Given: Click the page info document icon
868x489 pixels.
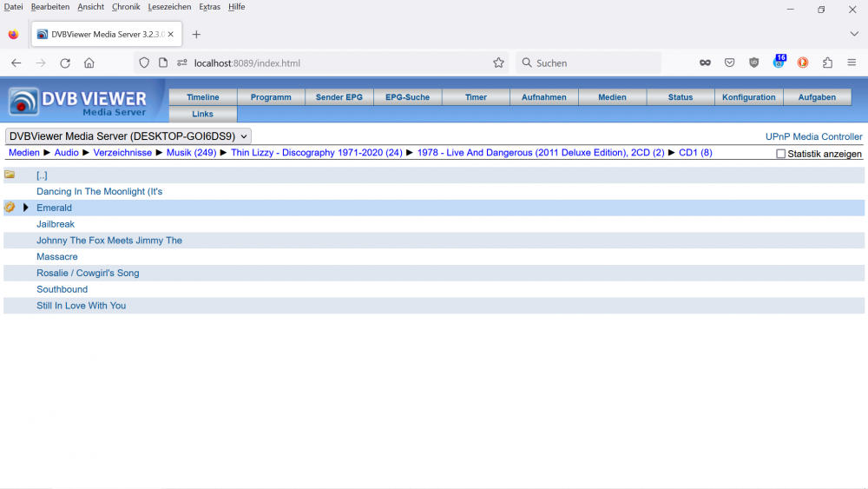Looking at the screenshot, I should (x=163, y=63).
